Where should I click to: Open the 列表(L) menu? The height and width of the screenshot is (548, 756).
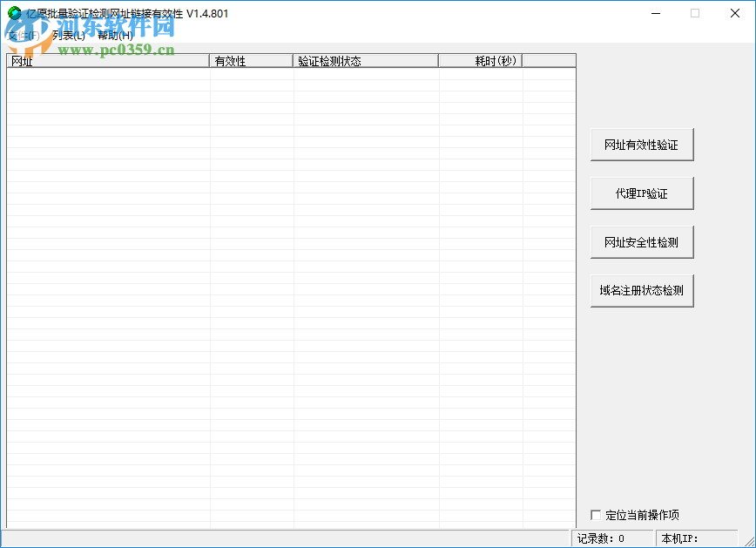pyautogui.click(x=68, y=35)
